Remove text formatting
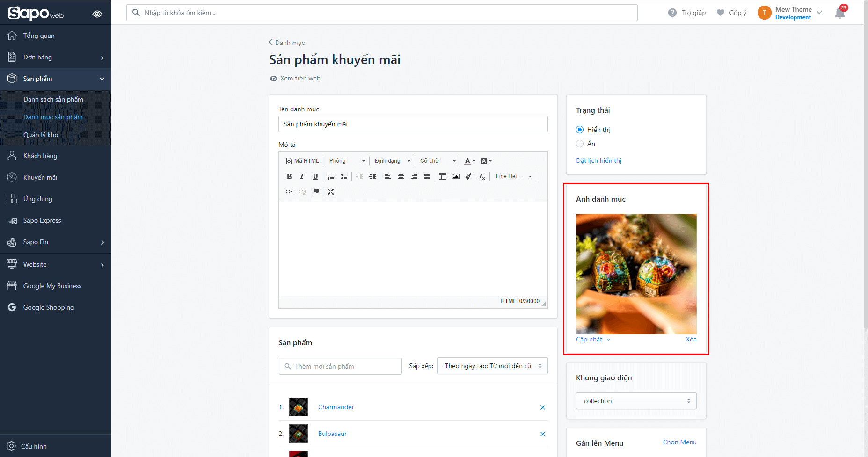Viewport: 868px width, 457px height. pyautogui.click(x=482, y=176)
